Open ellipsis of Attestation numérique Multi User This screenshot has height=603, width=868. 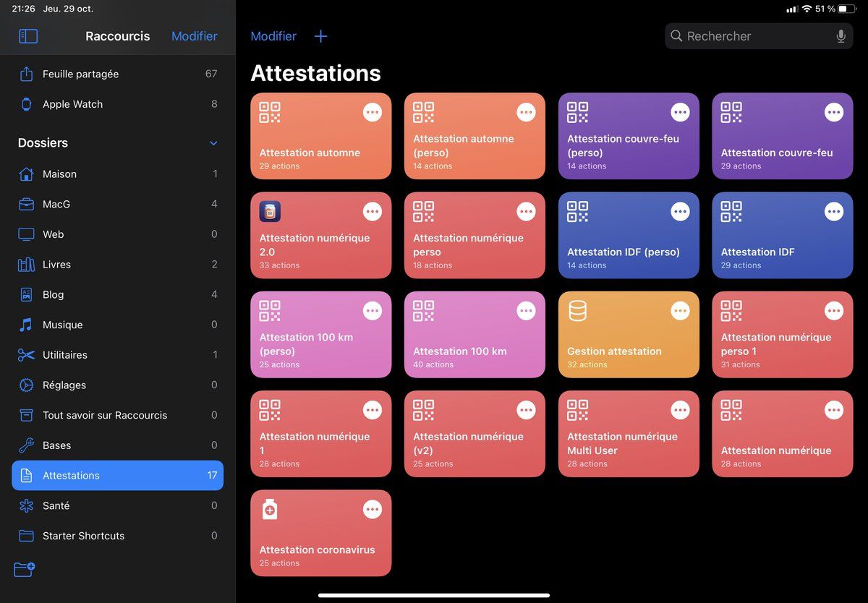680,410
